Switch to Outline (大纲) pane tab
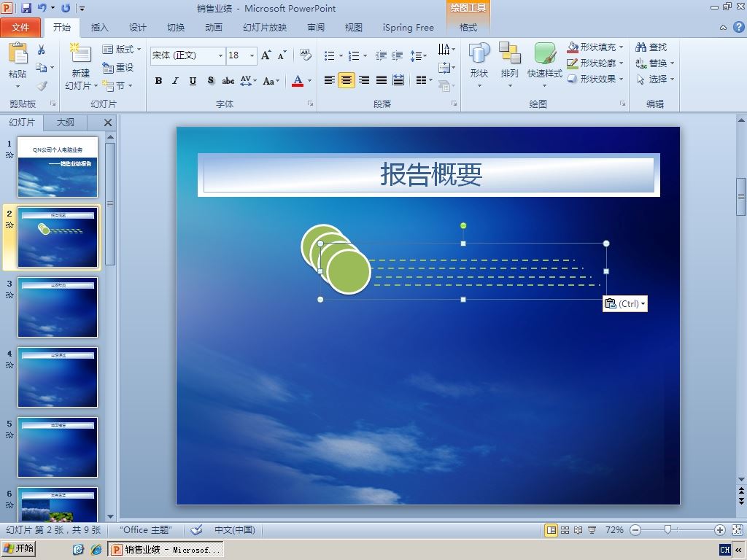 65,122
